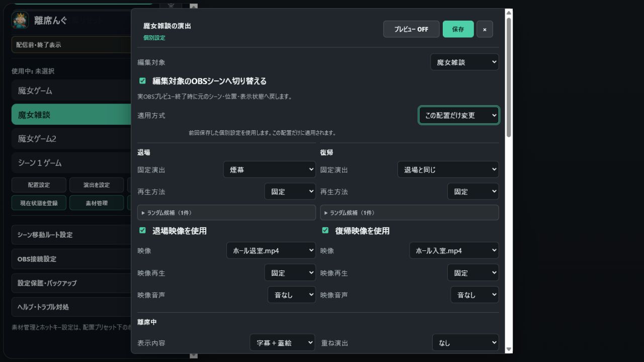This screenshot has height=362, width=644.
Task: Open OBS接続設定 section
Action: click(71, 259)
